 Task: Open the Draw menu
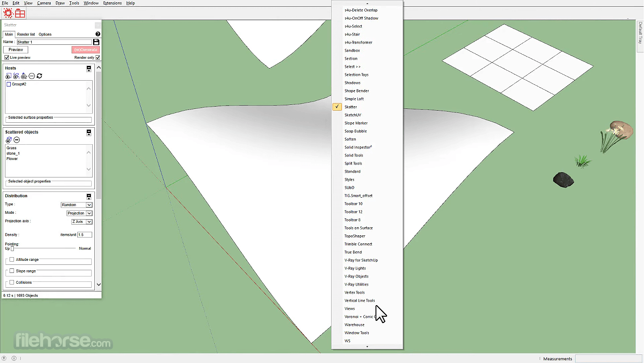[x=60, y=3]
